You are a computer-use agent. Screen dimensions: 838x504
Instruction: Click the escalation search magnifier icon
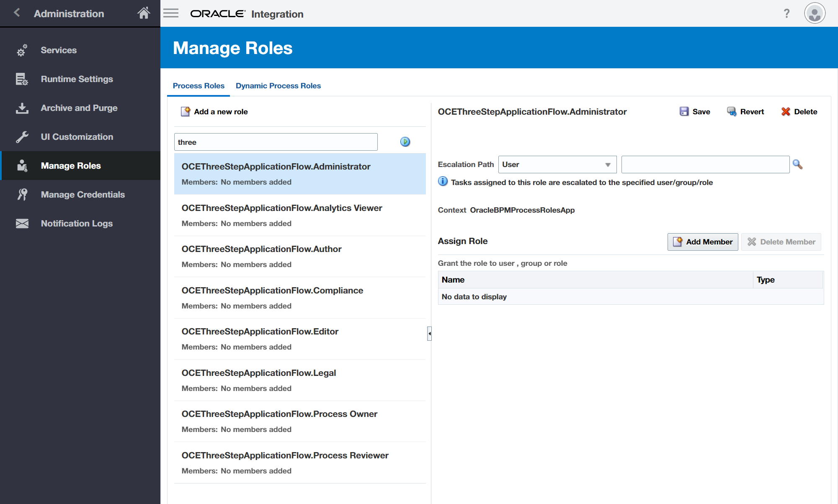click(797, 165)
